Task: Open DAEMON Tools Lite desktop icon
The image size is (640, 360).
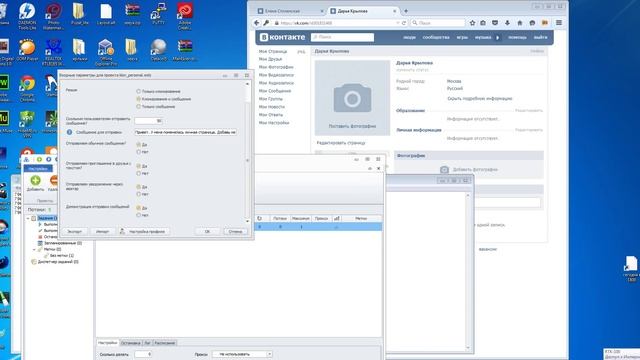Action: (x=27, y=16)
